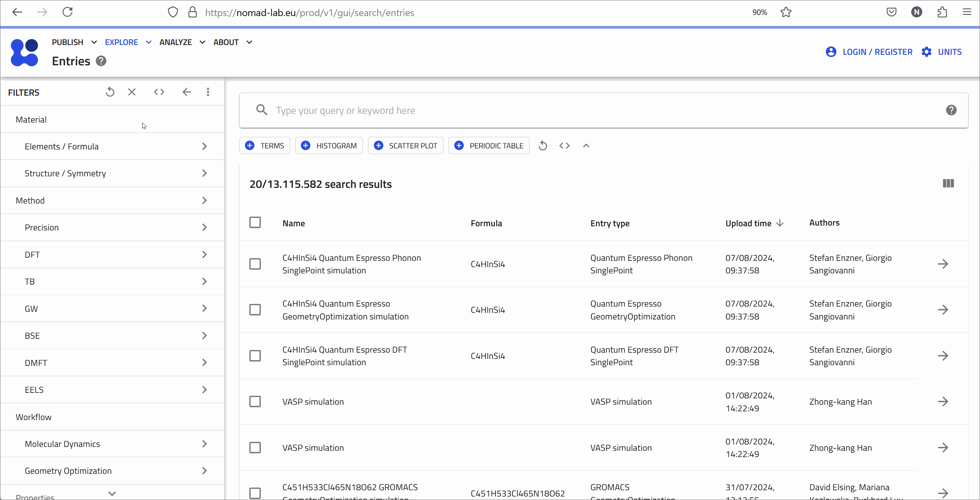The height and width of the screenshot is (500, 980).
Task: Open the Pocket save icon in browser toolbar
Action: click(891, 12)
